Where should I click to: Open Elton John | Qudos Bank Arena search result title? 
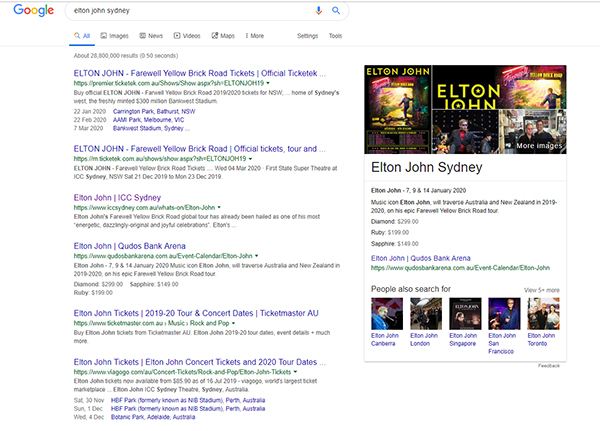pyautogui.click(x=129, y=246)
